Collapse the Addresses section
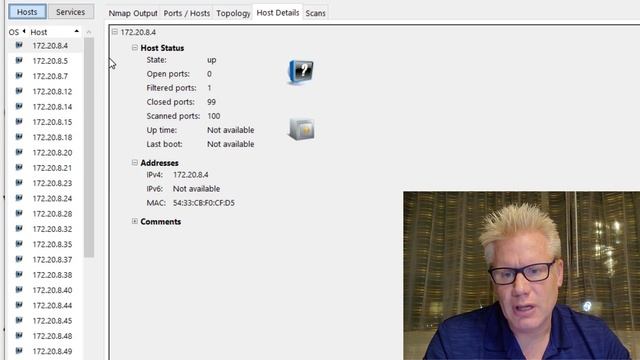Image resolution: width=640 pixels, height=360 pixels. pos(135,162)
